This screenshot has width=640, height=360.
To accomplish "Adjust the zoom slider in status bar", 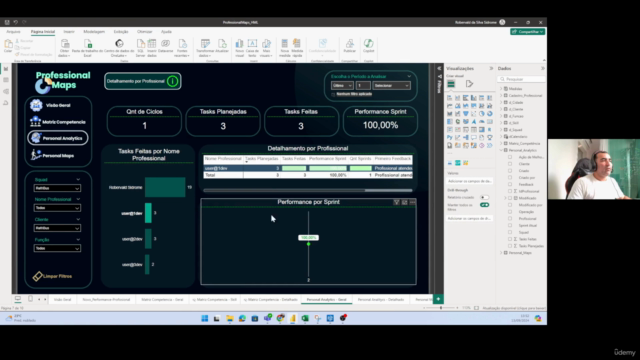I will [x=441, y=308].
